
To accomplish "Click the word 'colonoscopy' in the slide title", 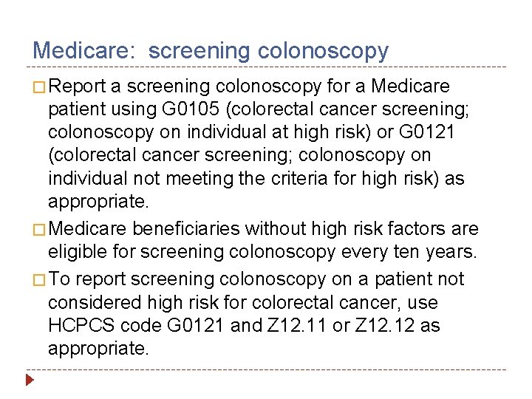I will [322, 50].
